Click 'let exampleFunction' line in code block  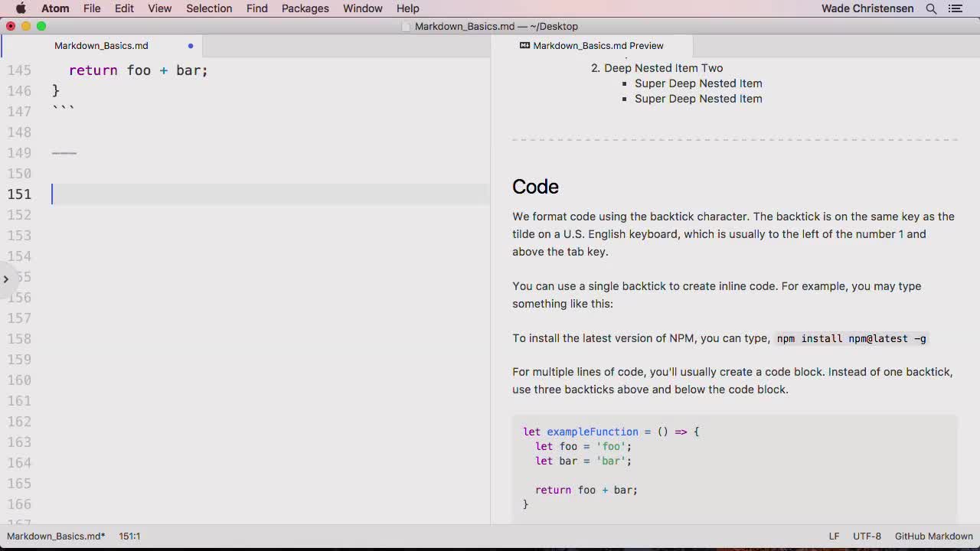(x=611, y=432)
